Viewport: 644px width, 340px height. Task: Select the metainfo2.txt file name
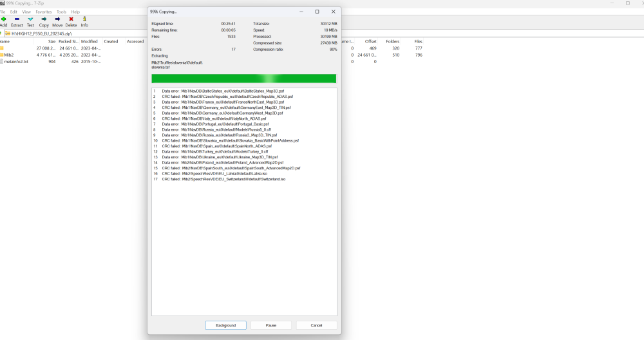[16, 62]
